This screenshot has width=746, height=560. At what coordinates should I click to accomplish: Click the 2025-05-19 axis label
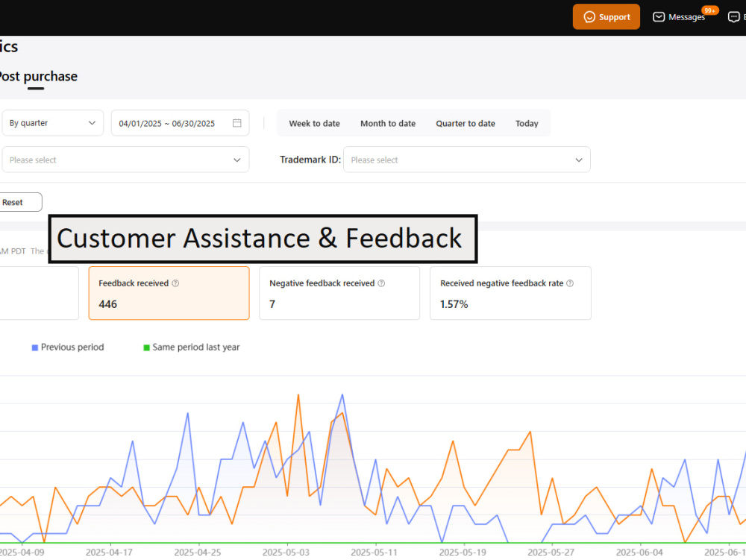click(x=463, y=553)
